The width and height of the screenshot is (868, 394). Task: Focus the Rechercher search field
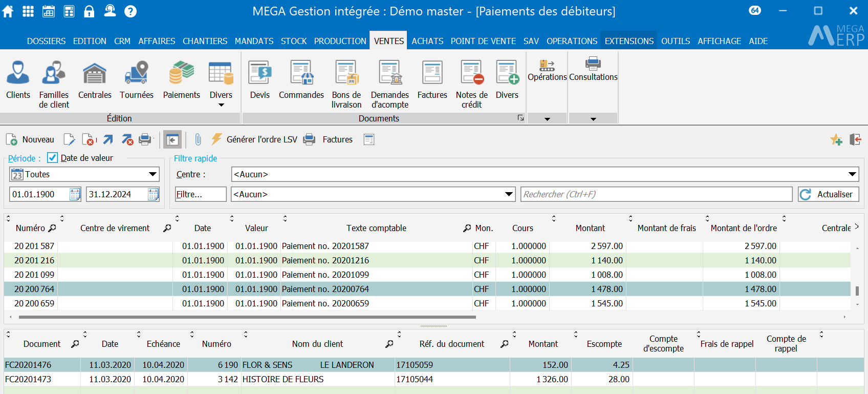(x=656, y=194)
